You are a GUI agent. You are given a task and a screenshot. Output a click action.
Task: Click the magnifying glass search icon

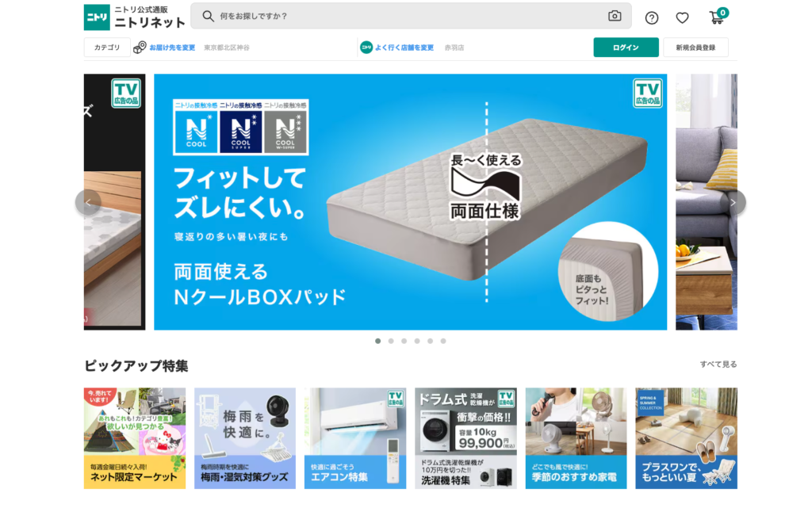[209, 16]
